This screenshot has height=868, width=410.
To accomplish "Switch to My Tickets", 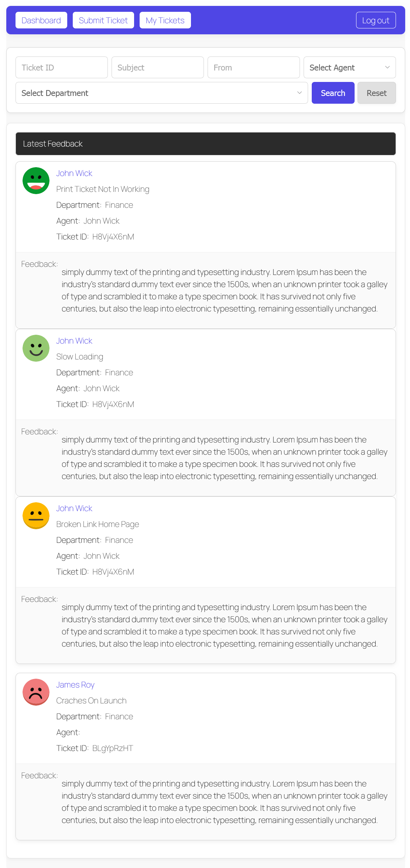I will pos(165,20).
